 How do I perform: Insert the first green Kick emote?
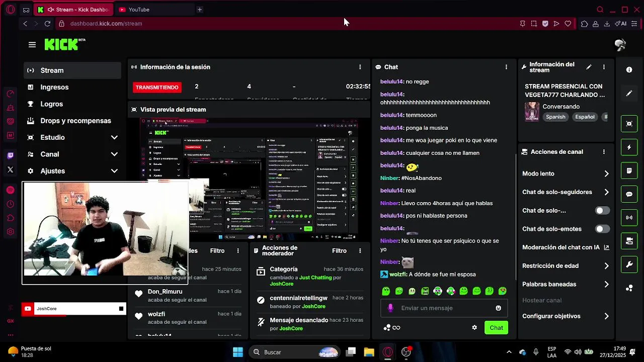pyautogui.click(x=386, y=291)
